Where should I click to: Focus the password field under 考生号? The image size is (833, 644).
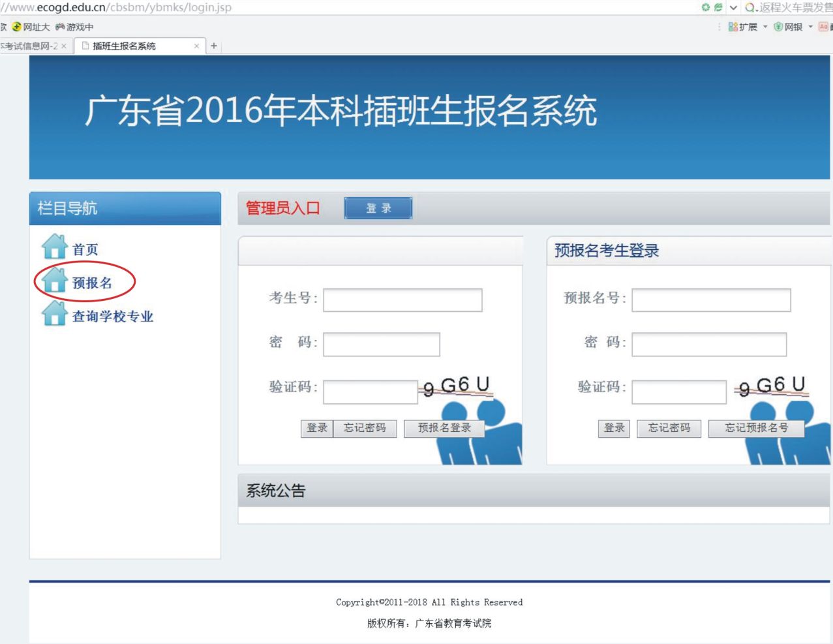382,345
